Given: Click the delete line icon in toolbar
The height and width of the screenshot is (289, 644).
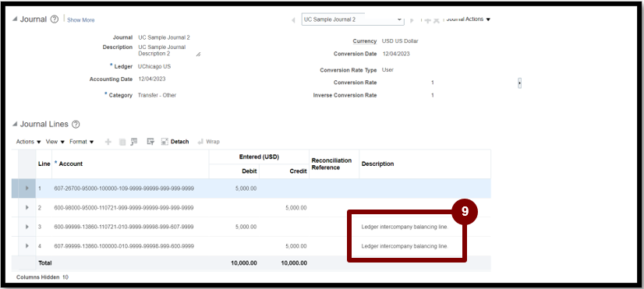Looking at the screenshot, I should [122, 142].
